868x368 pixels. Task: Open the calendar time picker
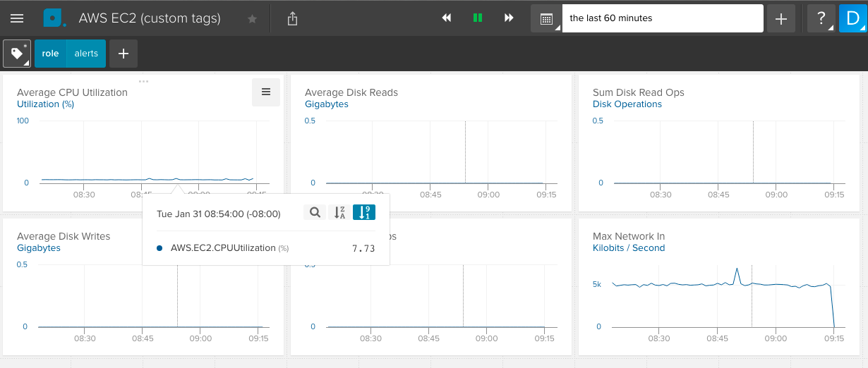(x=546, y=19)
